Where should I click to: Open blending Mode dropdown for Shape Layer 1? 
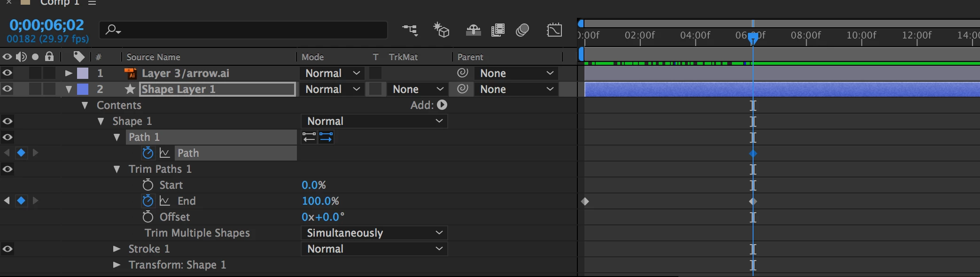pos(332,89)
